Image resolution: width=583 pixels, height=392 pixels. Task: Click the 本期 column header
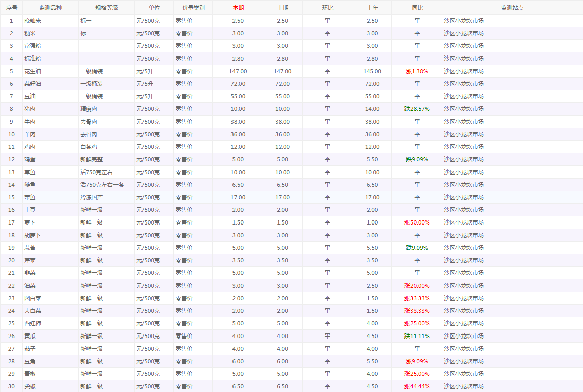click(x=238, y=8)
